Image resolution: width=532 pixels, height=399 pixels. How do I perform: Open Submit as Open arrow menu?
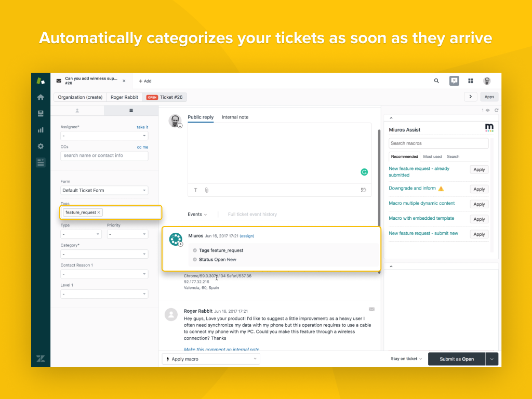pyautogui.click(x=492, y=359)
